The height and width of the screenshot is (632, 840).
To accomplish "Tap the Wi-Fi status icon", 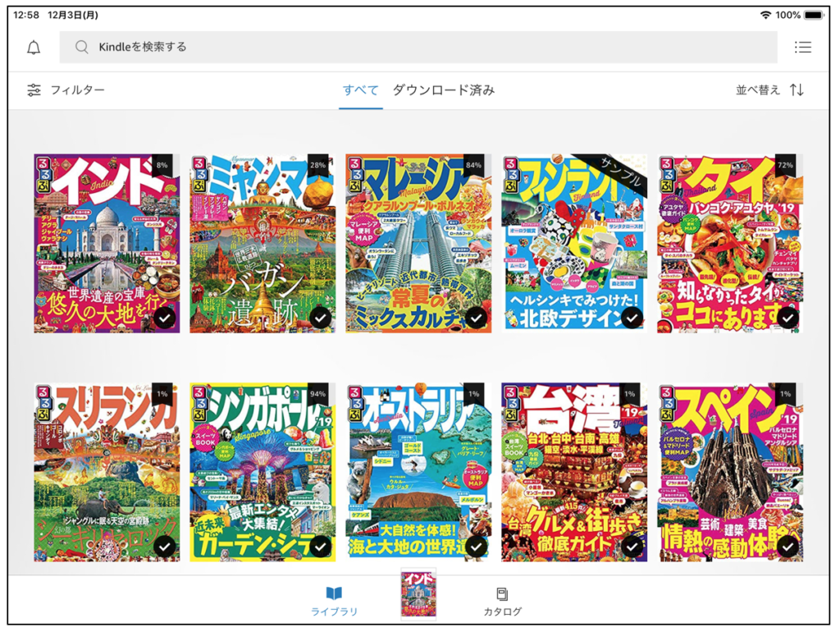I will (766, 15).
